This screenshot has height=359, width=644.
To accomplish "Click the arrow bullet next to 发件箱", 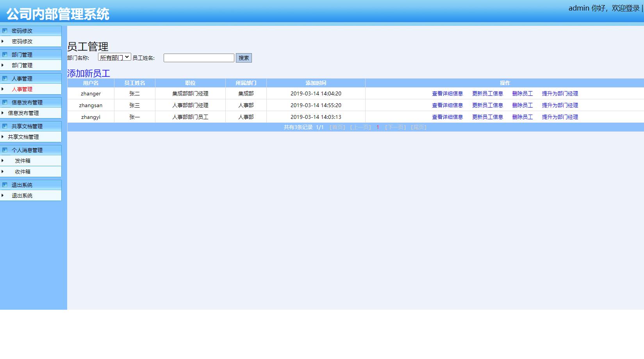I will click(x=3, y=161).
